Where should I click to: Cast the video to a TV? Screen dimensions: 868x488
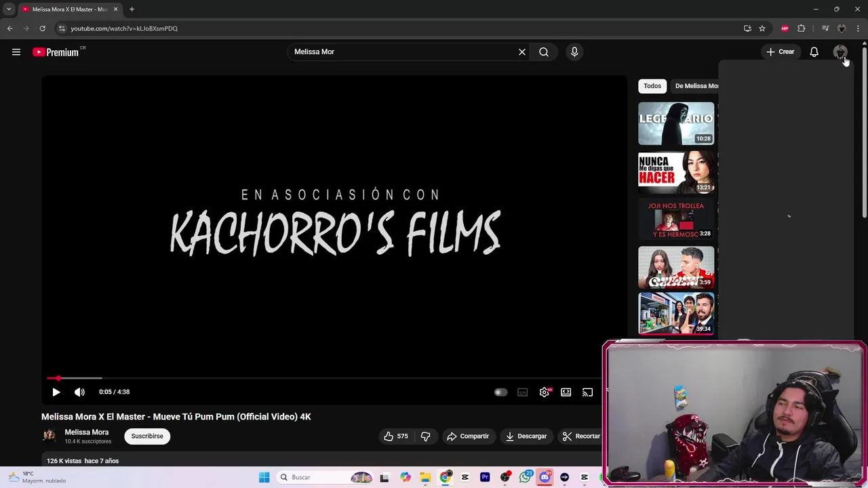(587, 392)
